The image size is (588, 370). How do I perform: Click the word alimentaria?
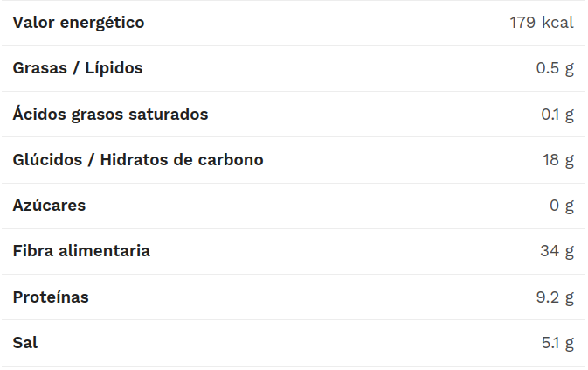104,251
